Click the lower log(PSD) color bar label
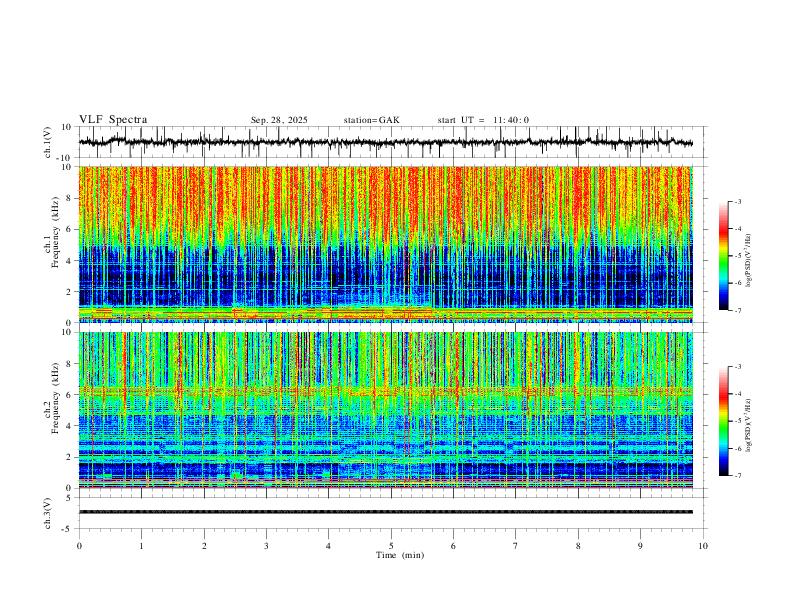Viewport: 792px width, 612px height. pos(748,426)
